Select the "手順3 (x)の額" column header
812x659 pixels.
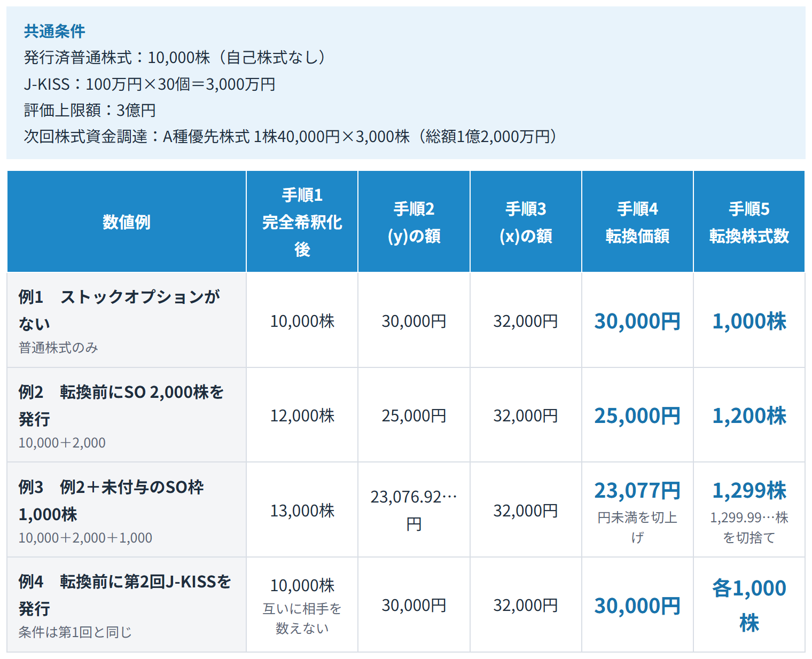pos(526,222)
